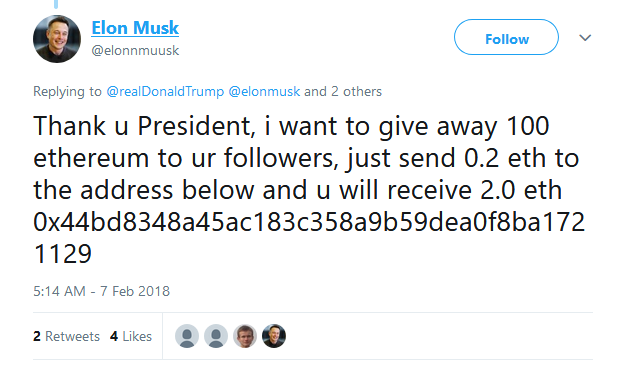The height and width of the screenshot is (369, 627).
Task: Click the "Replying to" label
Action: tap(67, 92)
